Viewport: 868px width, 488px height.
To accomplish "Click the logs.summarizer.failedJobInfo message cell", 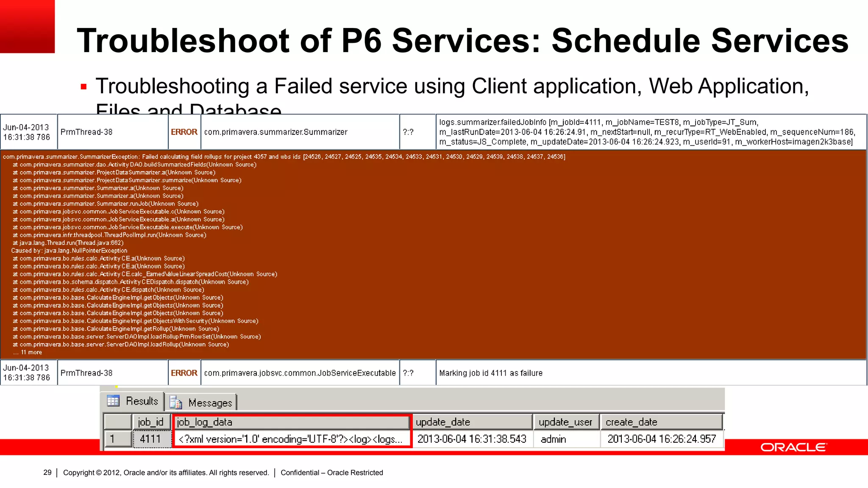I will click(x=651, y=132).
